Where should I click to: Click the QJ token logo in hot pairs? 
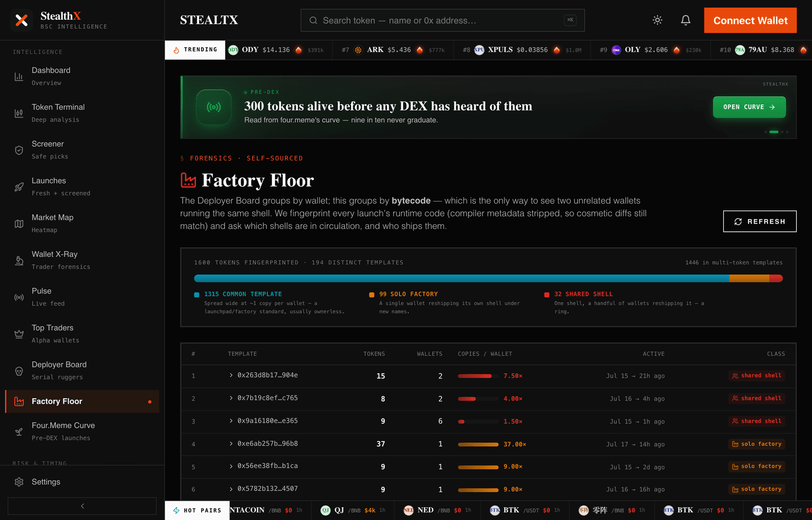point(326,510)
